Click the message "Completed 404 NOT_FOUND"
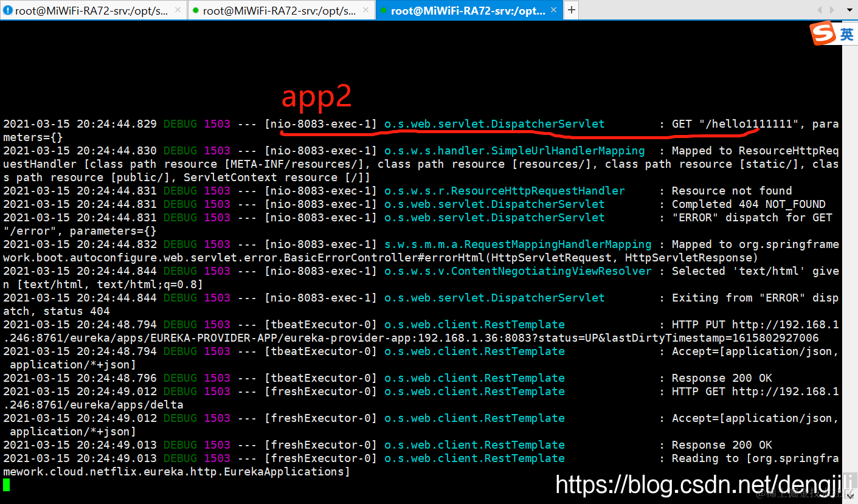 (749, 204)
